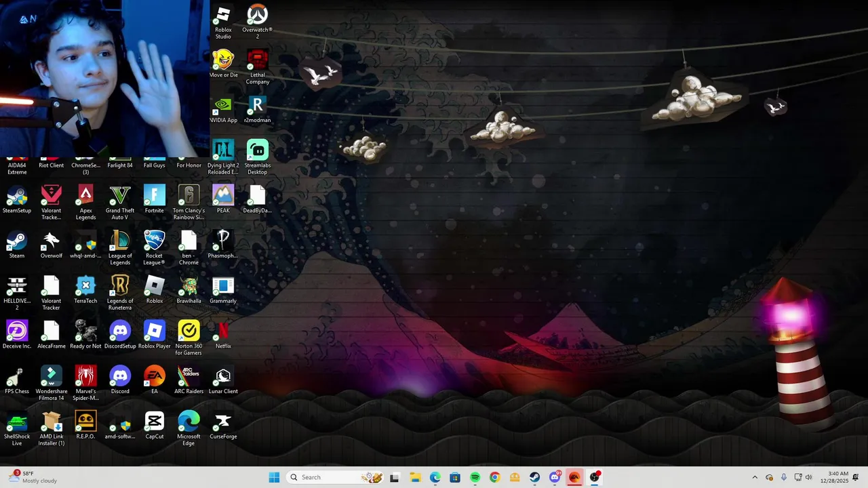Select the Grand Theft Auto V icon
Screen dimensions: 868x488
click(120, 203)
